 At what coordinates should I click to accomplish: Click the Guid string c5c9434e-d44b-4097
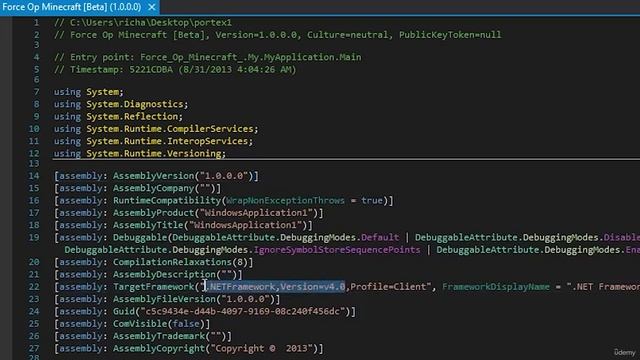click(x=242, y=311)
